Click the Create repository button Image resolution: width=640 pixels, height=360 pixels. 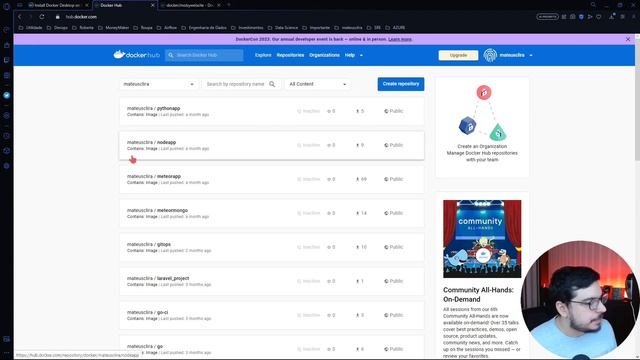(x=401, y=84)
